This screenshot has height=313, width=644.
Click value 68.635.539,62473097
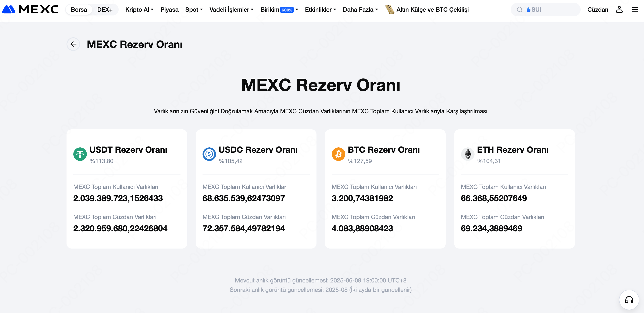[x=243, y=198]
